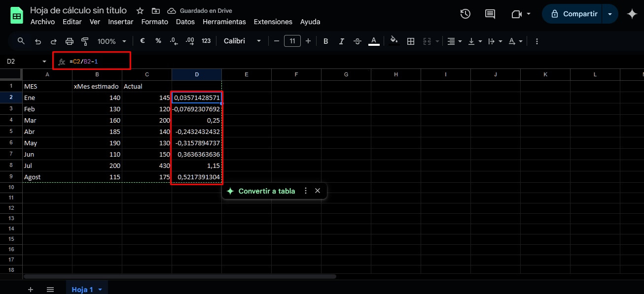Redo the last undone action
644x294 pixels.
[x=53, y=41]
